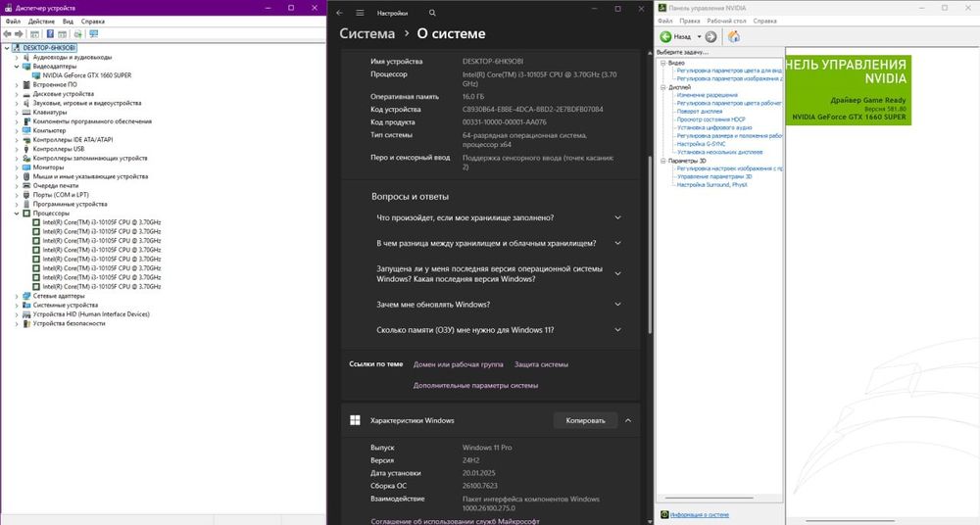Open Дополнительные параметры системы link
This screenshot has height=525, width=980.
(475, 386)
